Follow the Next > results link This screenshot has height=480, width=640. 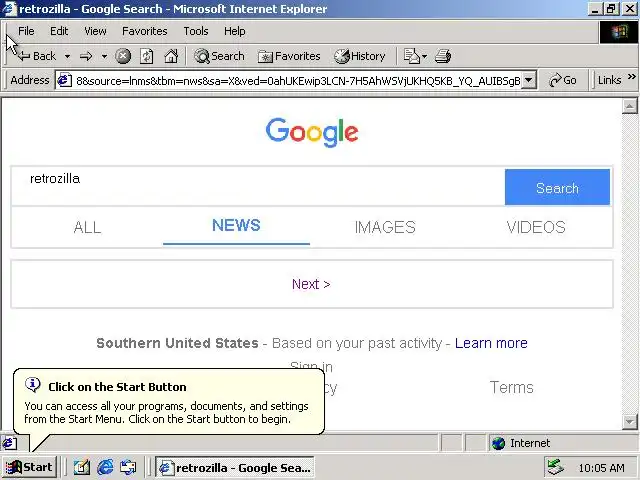pos(311,284)
